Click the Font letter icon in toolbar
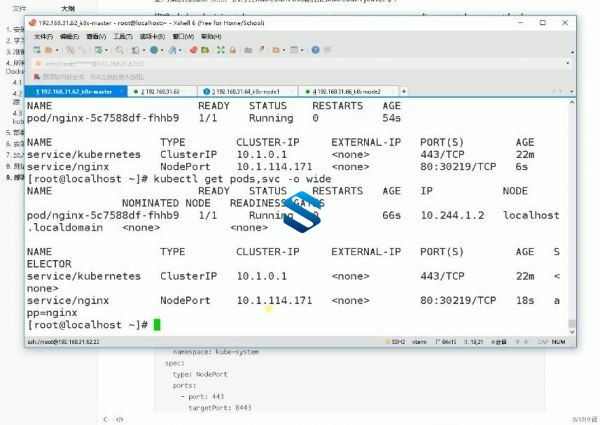 coord(172,50)
